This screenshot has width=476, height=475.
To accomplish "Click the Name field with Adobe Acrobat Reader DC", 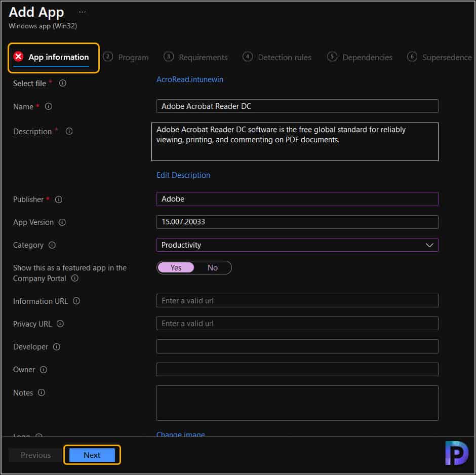I will tap(297, 106).
